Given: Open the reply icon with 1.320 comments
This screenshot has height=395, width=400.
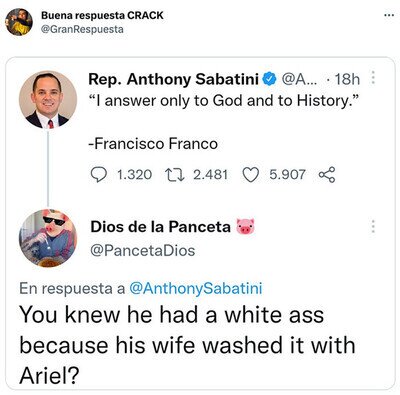Looking at the screenshot, I should pyautogui.click(x=99, y=175).
